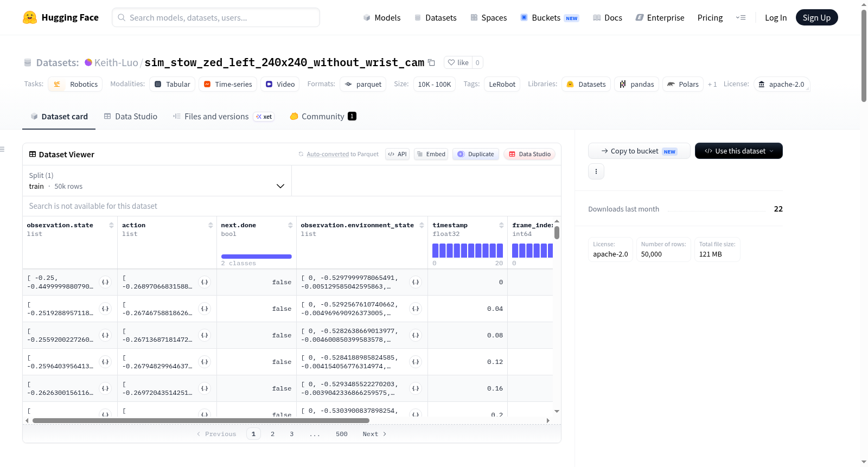Open the Split train selector dropdown
This screenshot has height=467, width=868.
(157, 181)
